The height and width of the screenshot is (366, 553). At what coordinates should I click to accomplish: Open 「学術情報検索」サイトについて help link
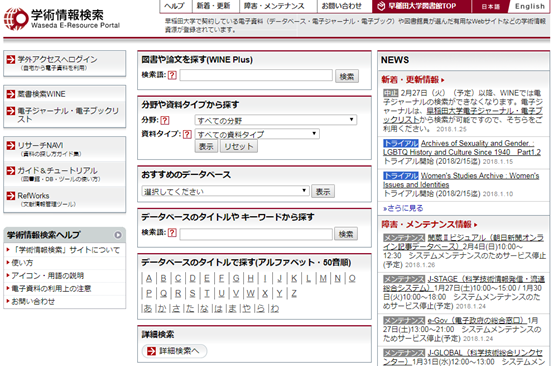point(66,250)
